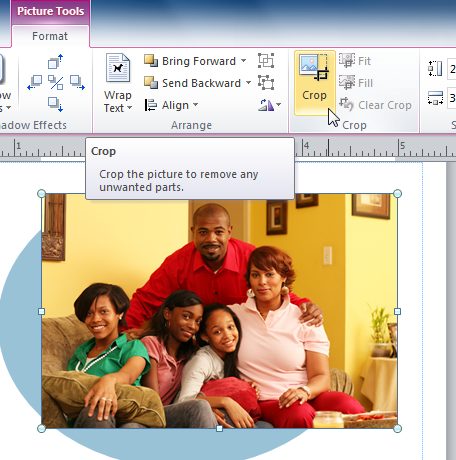Click the Crop tool button
The width and height of the screenshot is (456, 460).
pyautogui.click(x=314, y=83)
